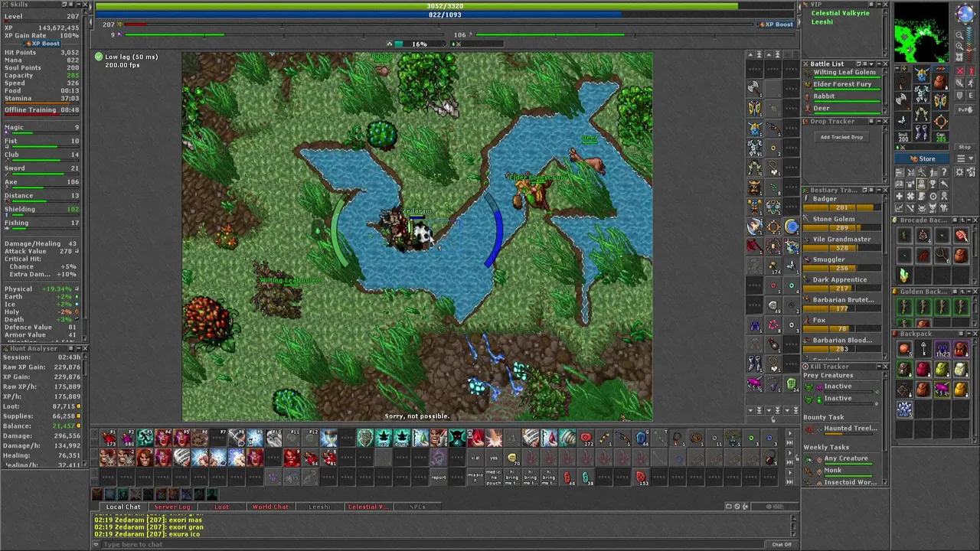Viewport: 980px width, 551px height.
Task: Open the Battle List filter dropdown arrow
Action: pos(871,64)
